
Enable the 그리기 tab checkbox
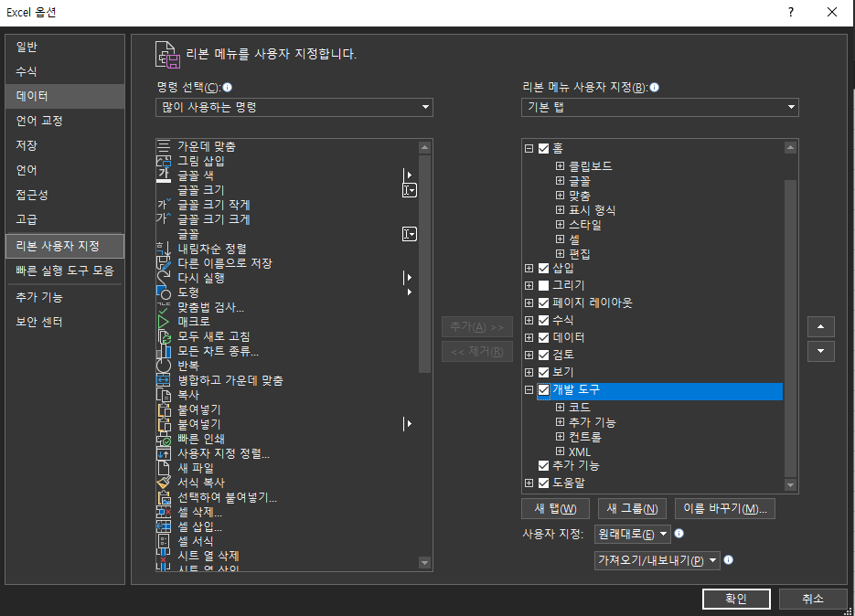tap(544, 285)
